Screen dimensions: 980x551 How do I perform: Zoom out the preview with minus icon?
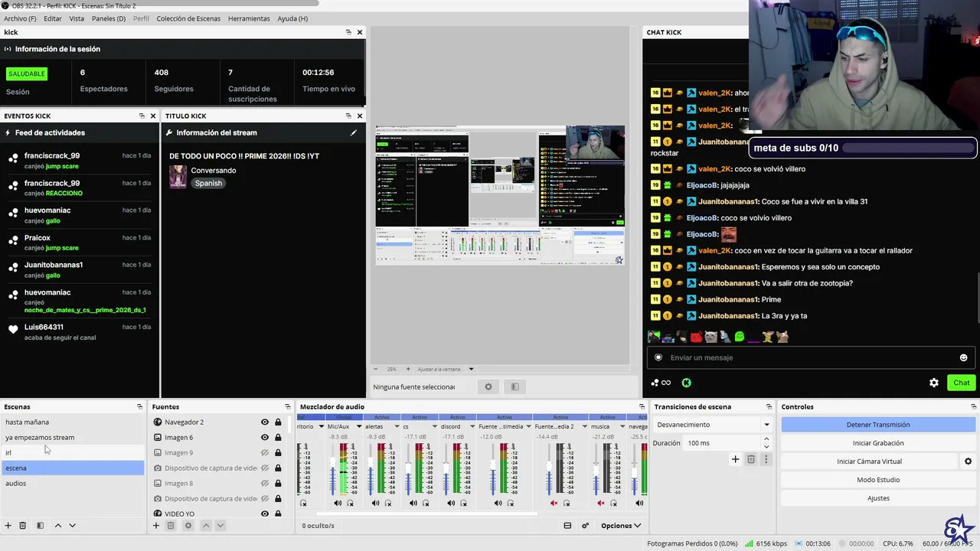click(x=375, y=369)
